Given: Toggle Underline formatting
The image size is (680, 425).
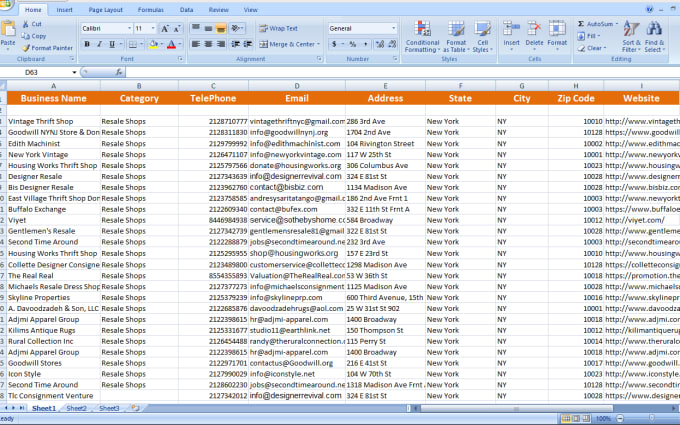Looking at the screenshot, I should coord(112,44).
